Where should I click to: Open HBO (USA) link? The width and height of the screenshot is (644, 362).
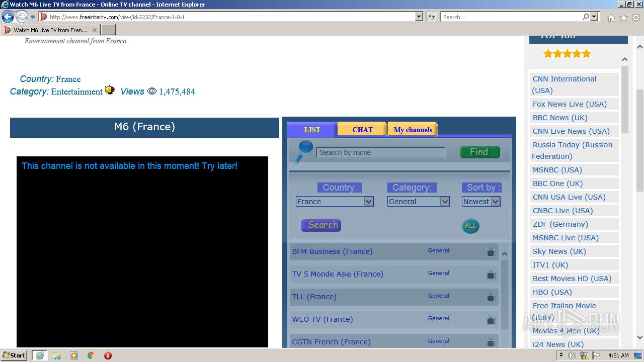pos(552,292)
